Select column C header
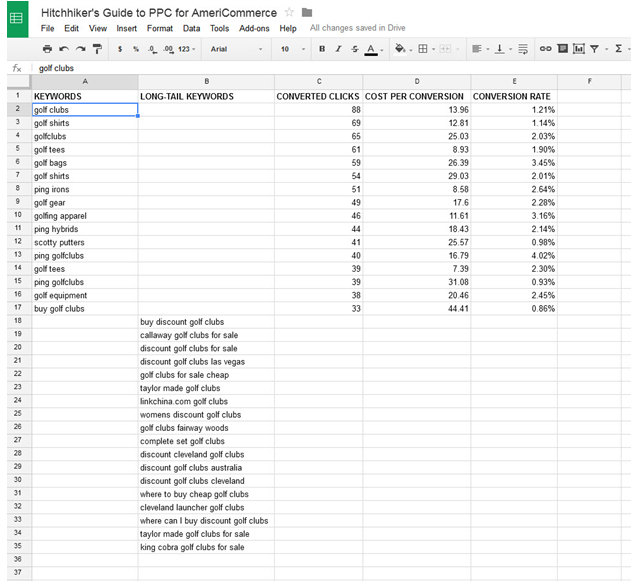The width and height of the screenshot is (637, 587). pos(319,82)
